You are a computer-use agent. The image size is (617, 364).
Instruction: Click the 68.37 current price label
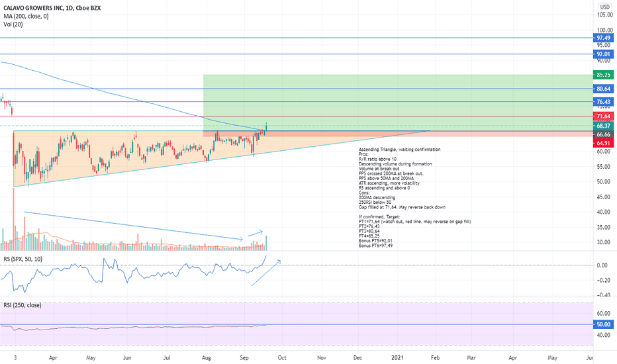coord(603,126)
